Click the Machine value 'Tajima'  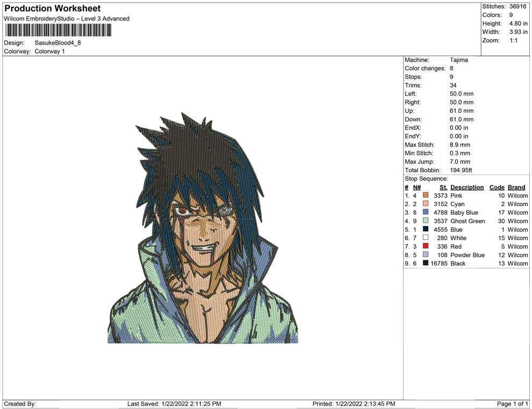[459, 60]
